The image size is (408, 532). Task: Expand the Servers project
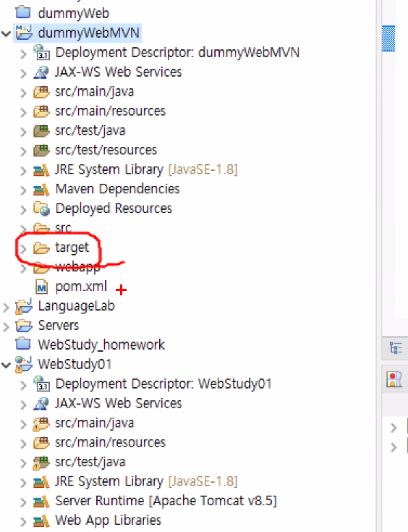click(x=6, y=326)
